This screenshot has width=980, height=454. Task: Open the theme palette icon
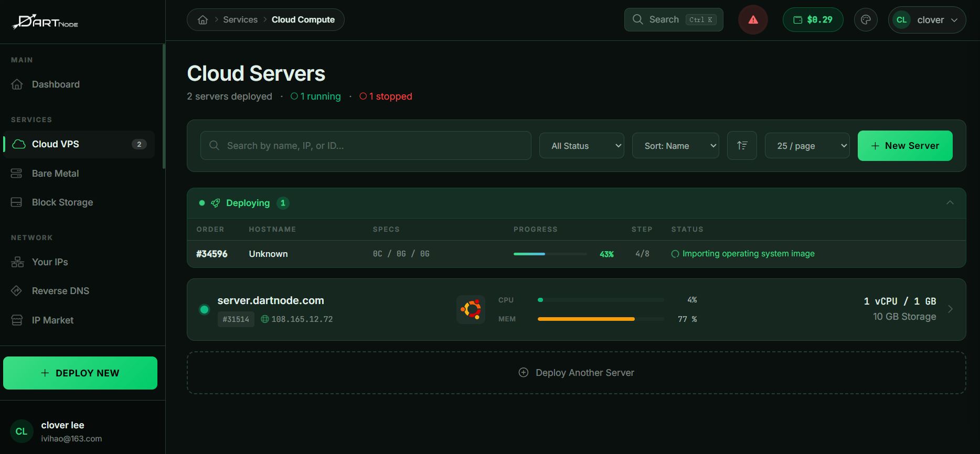click(x=866, y=20)
